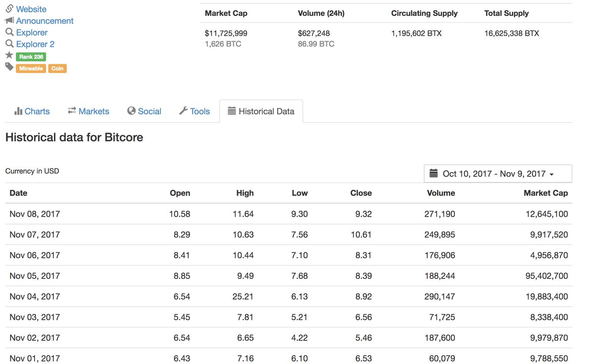Click the magnifier icon beside Explorer 2
The width and height of the screenshot is (594, 364).
pos(9,44)
